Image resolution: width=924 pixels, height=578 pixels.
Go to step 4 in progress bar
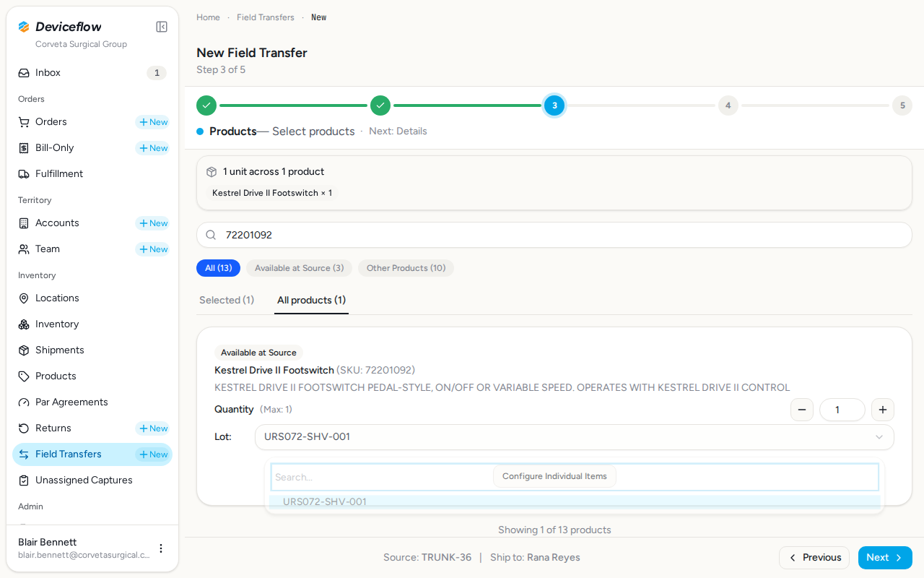[x=728, y=105]
